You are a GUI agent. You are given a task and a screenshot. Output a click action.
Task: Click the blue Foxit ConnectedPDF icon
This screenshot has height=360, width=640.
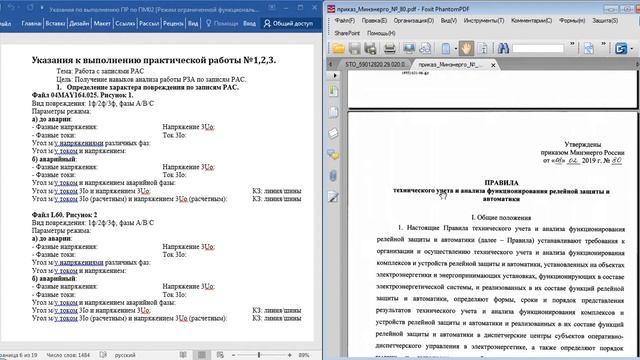[x=621, y=49]
